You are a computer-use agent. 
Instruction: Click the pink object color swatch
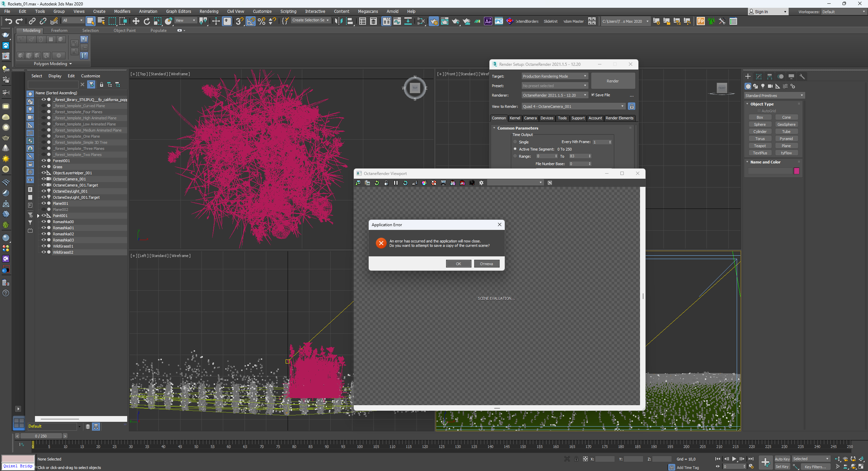point(796,171)
